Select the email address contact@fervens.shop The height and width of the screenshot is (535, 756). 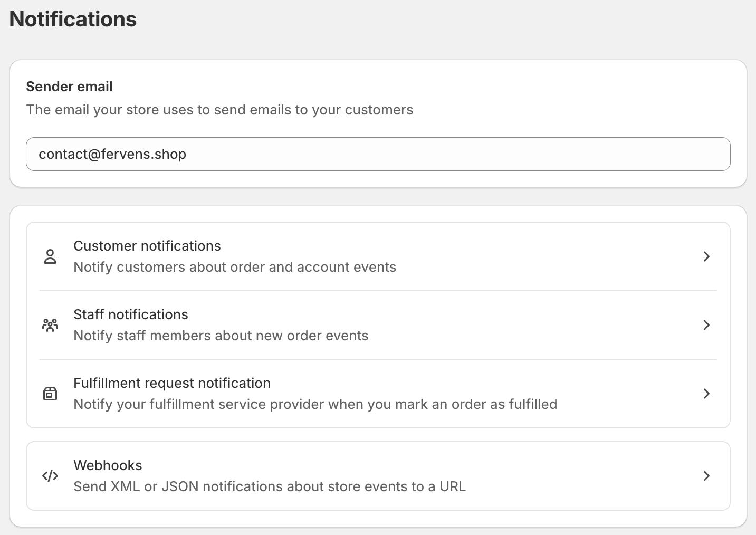tap(112, 154)
